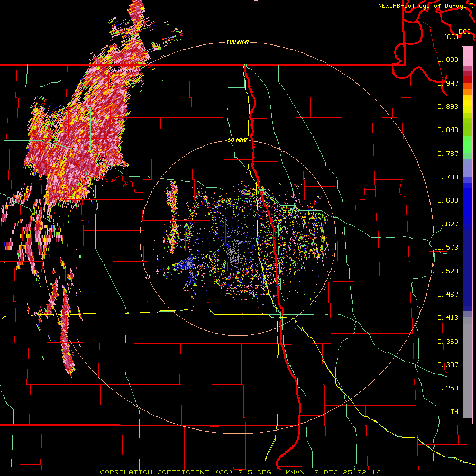
Task: Select the 0.307 color scale value
Action: (448, 365)
